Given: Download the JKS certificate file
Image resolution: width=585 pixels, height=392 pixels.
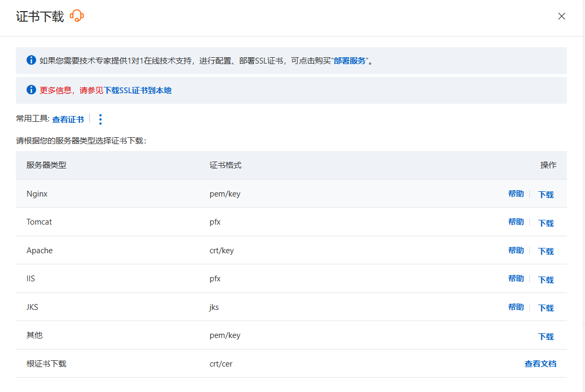Looking at the screenshot, I should click(546, 308).
